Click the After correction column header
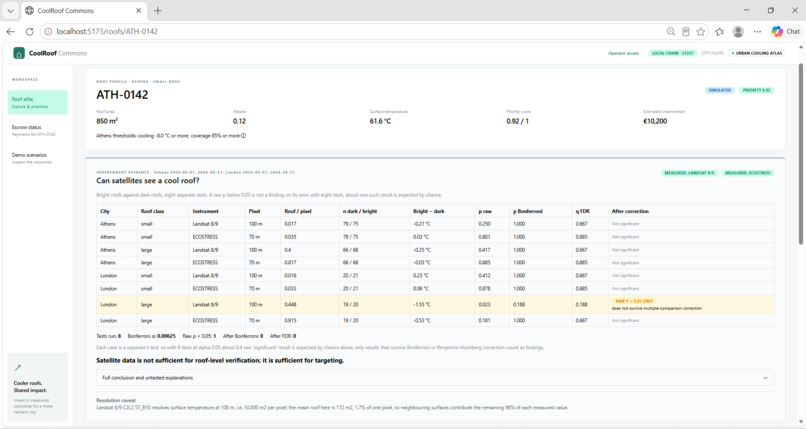The image size is (806, 429). pyautogui.click(x=630, y=211)
